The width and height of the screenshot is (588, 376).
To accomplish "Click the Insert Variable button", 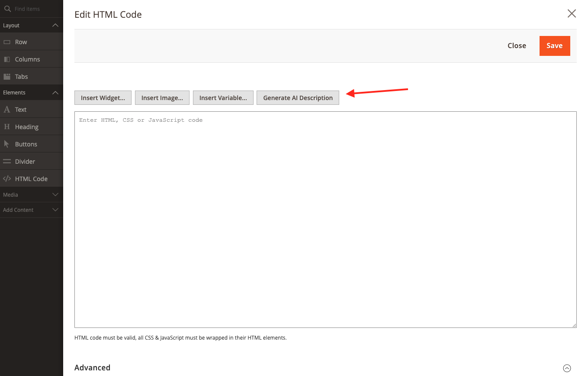I will click(x=223, y=98).
